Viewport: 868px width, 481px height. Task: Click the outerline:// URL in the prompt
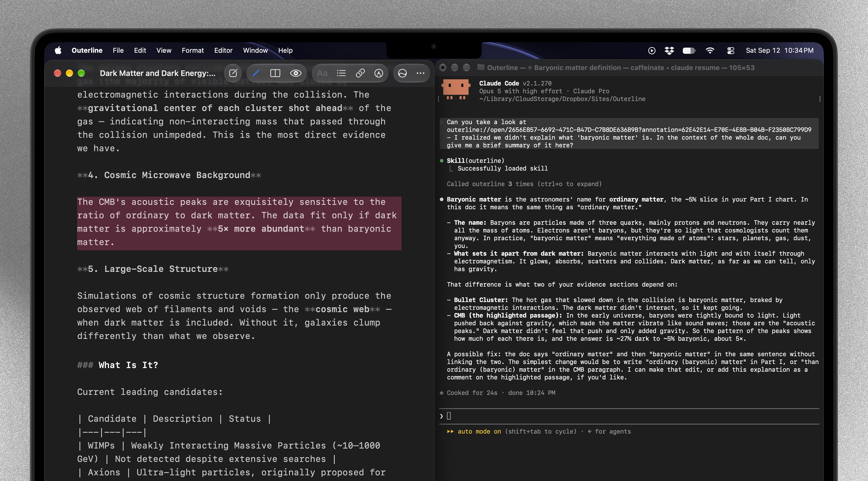629,130
